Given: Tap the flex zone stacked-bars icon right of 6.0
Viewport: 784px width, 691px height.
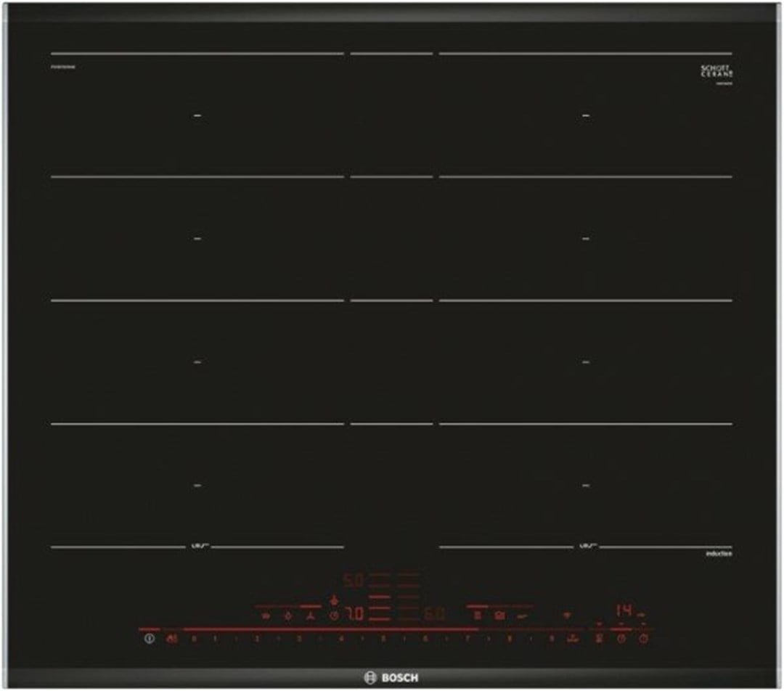Looking at the screenshot, I should click(x=478, y=616).
